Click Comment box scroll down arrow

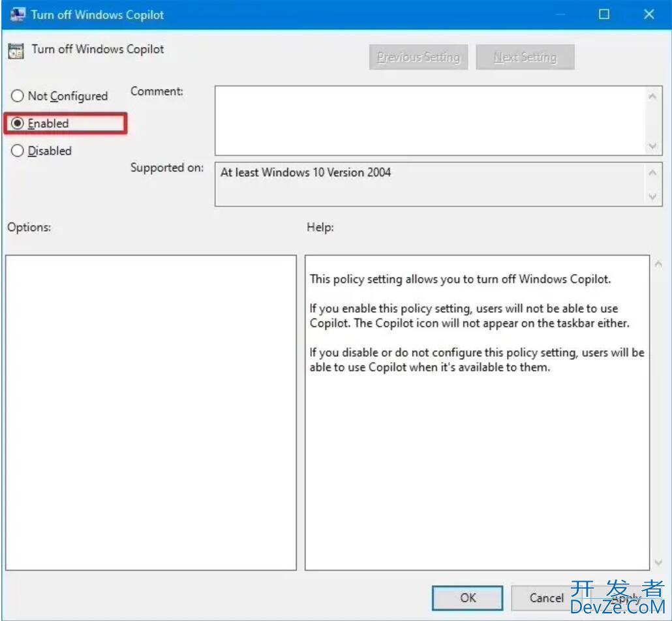[x=652, y=146]
